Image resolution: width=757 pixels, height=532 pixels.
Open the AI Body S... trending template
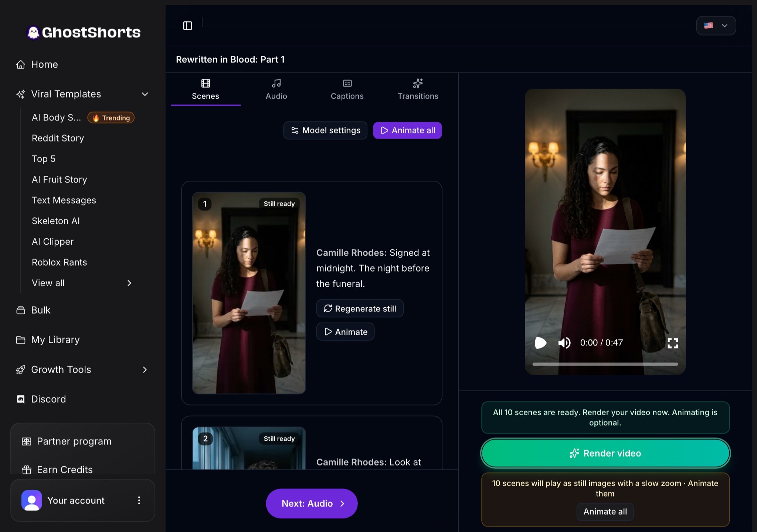click(56, 117)
